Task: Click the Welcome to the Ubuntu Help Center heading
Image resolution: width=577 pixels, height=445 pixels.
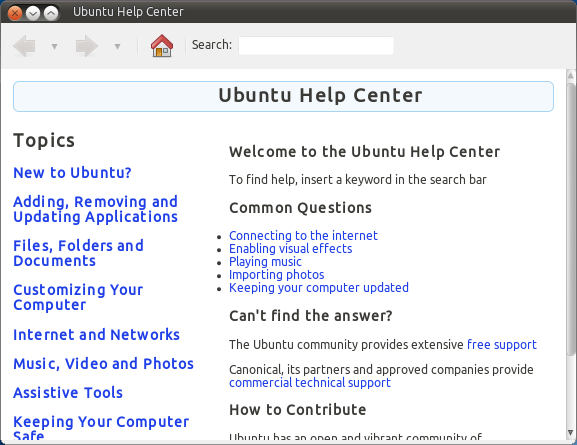Action: click(364, 152)
